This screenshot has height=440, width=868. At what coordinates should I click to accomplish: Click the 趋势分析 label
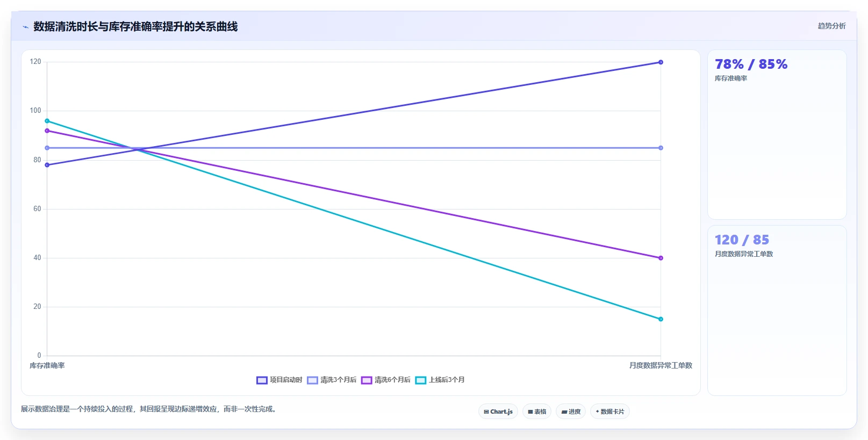point(831,26)
